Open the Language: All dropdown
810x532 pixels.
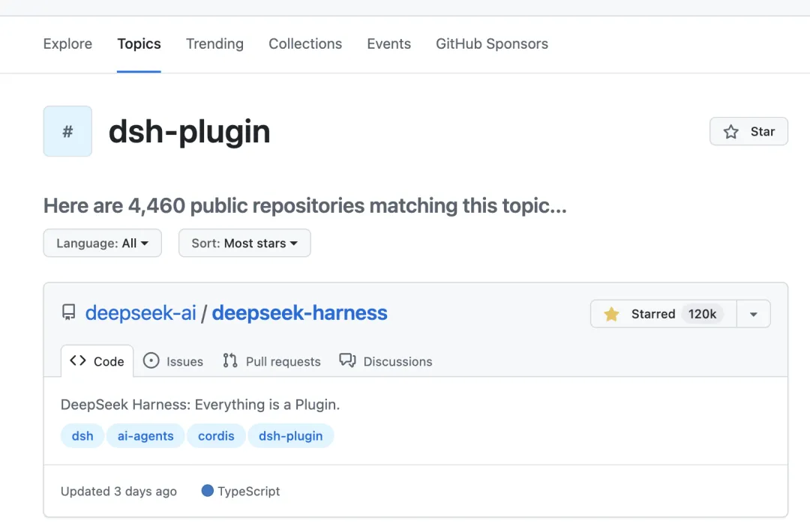tap(102, 243)
